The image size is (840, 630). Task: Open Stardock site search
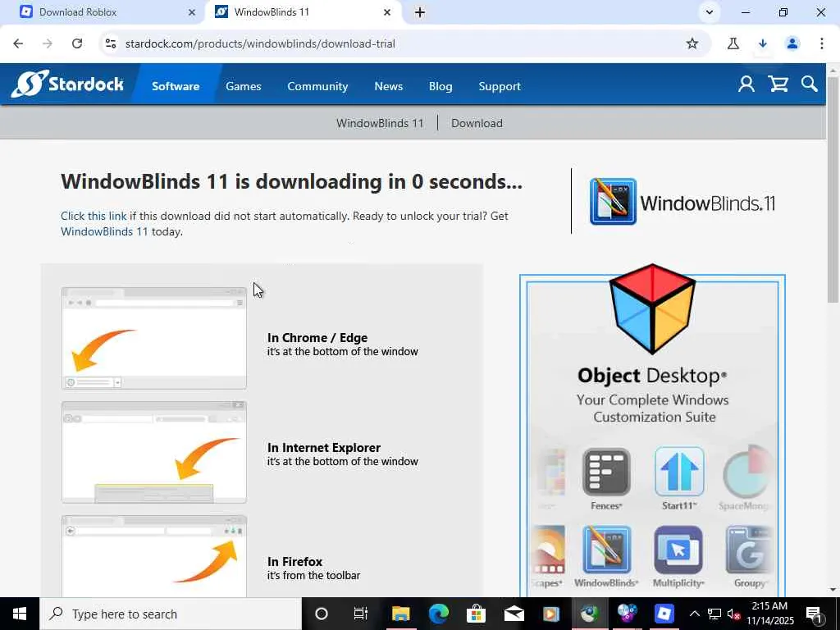[x=810, y=84]
